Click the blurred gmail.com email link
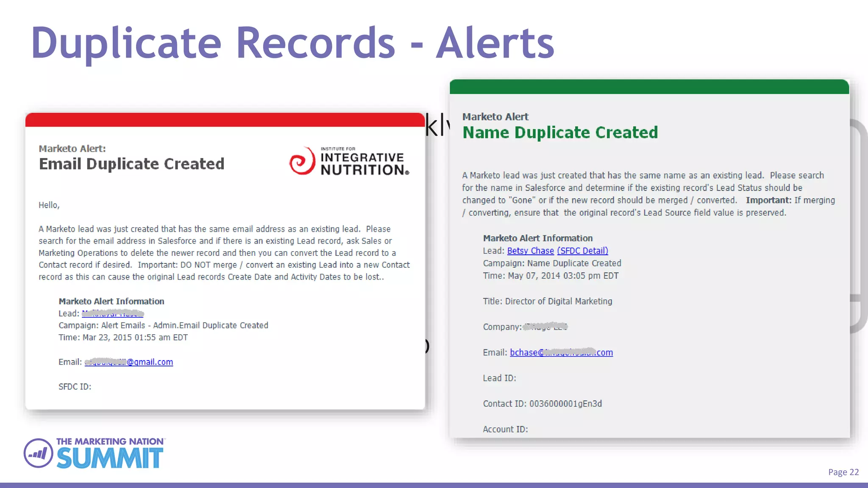868x488 pixels. 129,362
